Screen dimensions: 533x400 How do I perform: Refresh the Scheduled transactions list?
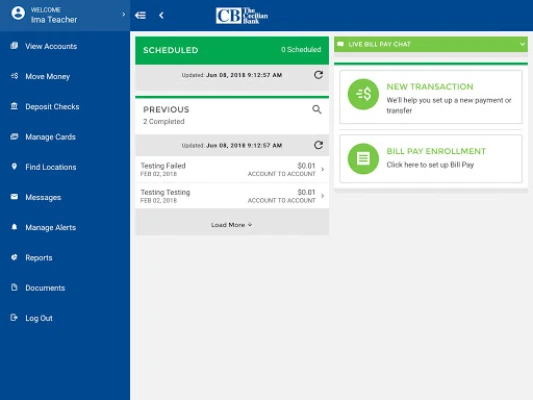[318, 75]
